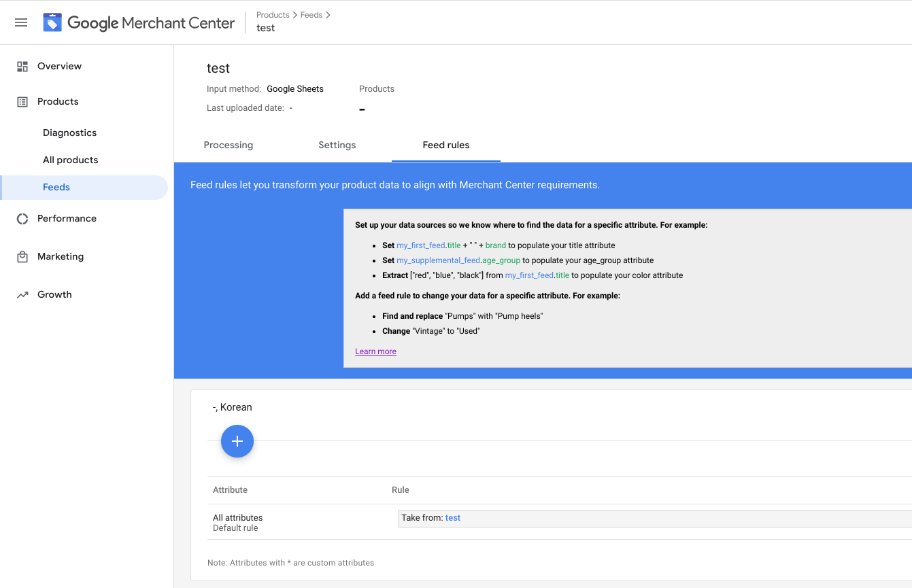Go to All products page
This screenshot has width=912, height=588.
pos(70,160)
